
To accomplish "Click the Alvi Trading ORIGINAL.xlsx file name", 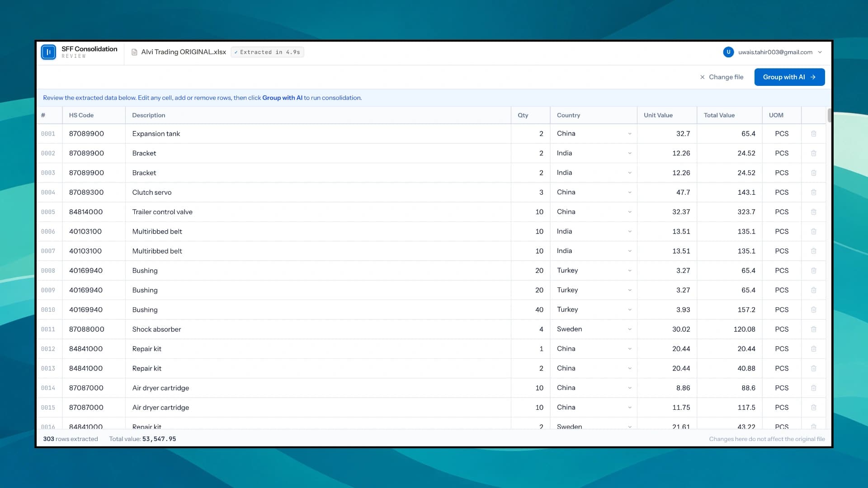I will tap(184, 52).
